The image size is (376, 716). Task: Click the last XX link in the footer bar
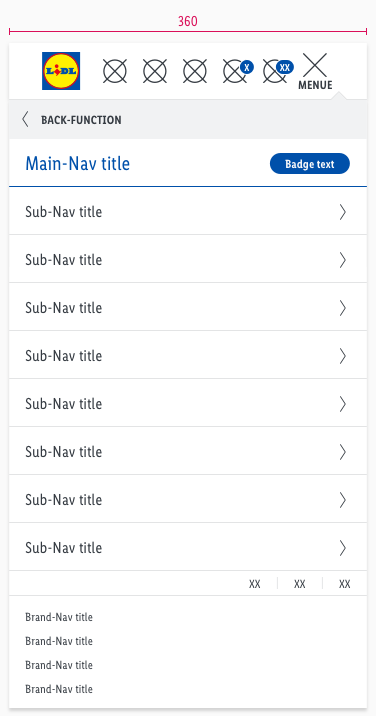coord(344,584)
